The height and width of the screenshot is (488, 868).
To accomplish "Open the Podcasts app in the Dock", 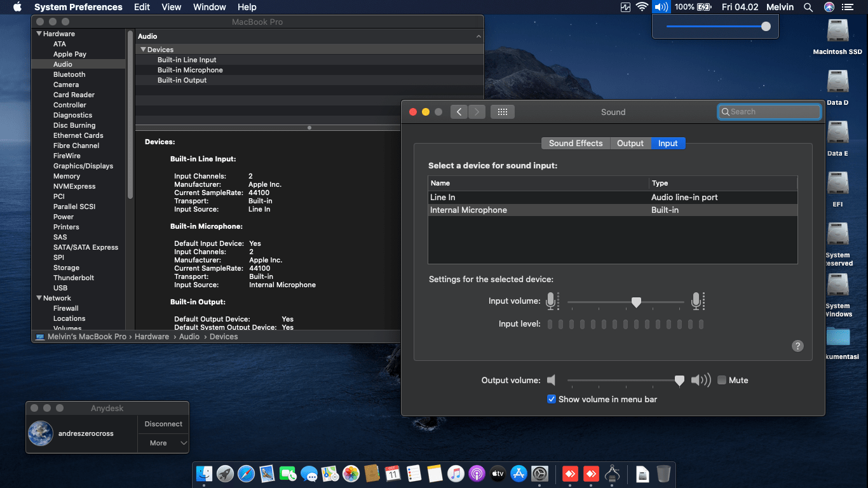I will tap(477, 474).
